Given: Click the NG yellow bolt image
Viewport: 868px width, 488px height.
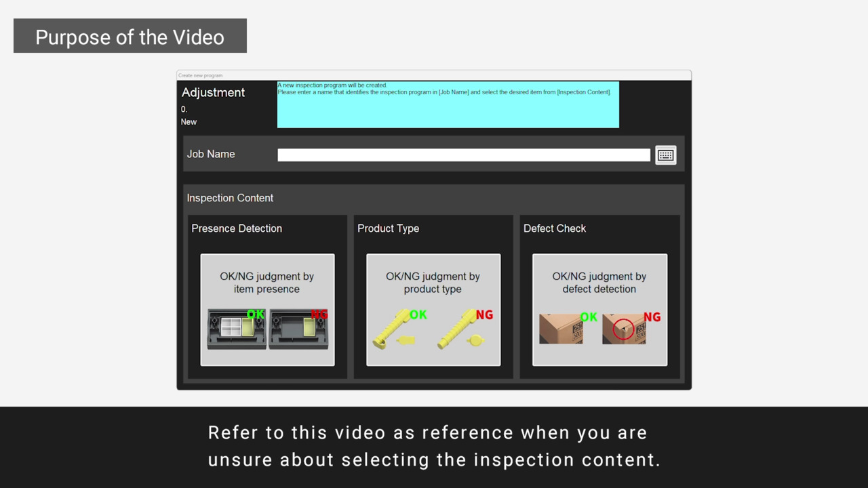Looking at the screenshot, I should click(465, 329).
